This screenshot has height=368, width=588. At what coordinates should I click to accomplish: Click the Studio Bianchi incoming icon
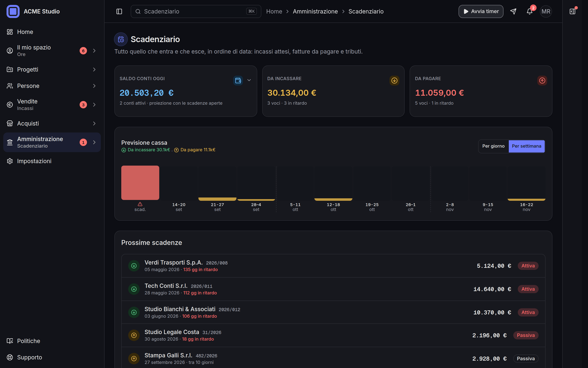[x=134, y=312]
